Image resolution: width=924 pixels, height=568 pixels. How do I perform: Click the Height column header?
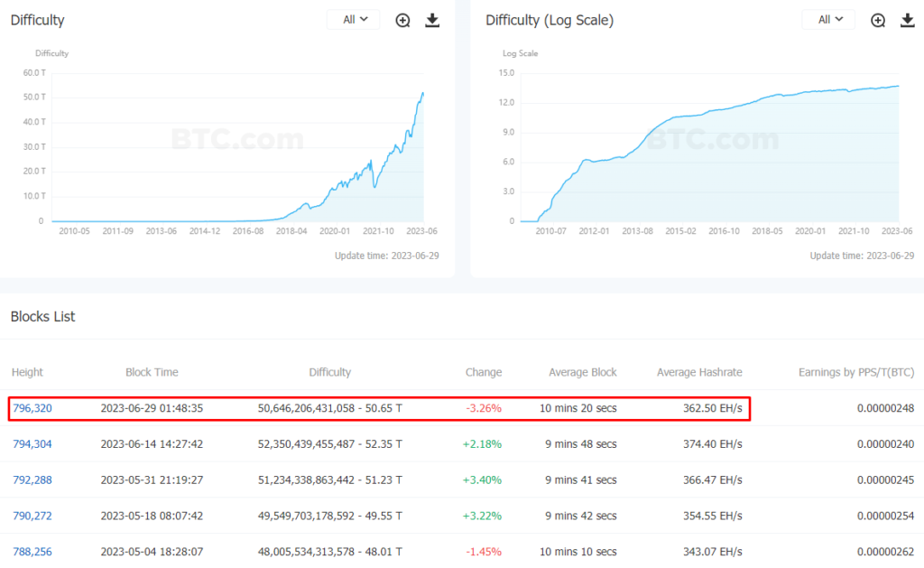point(27,372)
